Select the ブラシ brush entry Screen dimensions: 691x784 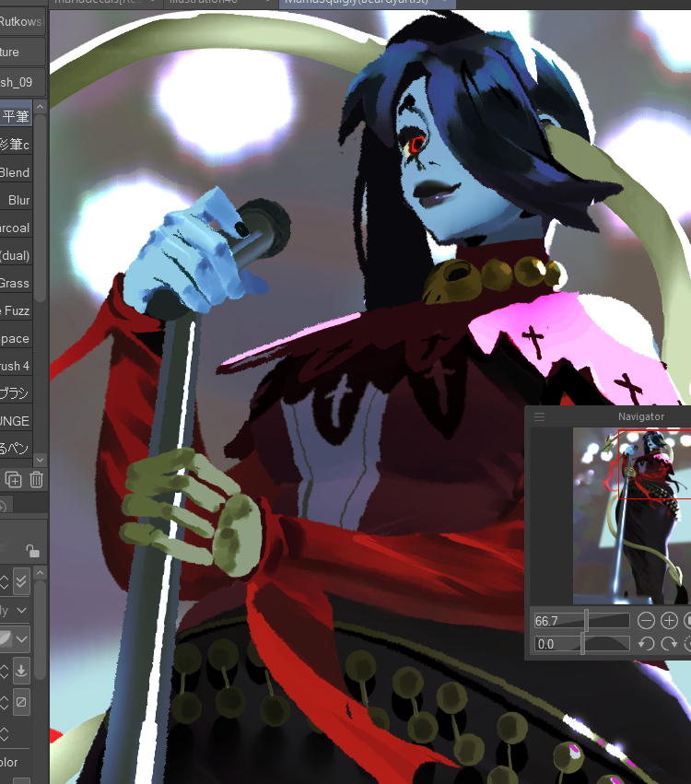pyautogui.click(x=16, y=393)
